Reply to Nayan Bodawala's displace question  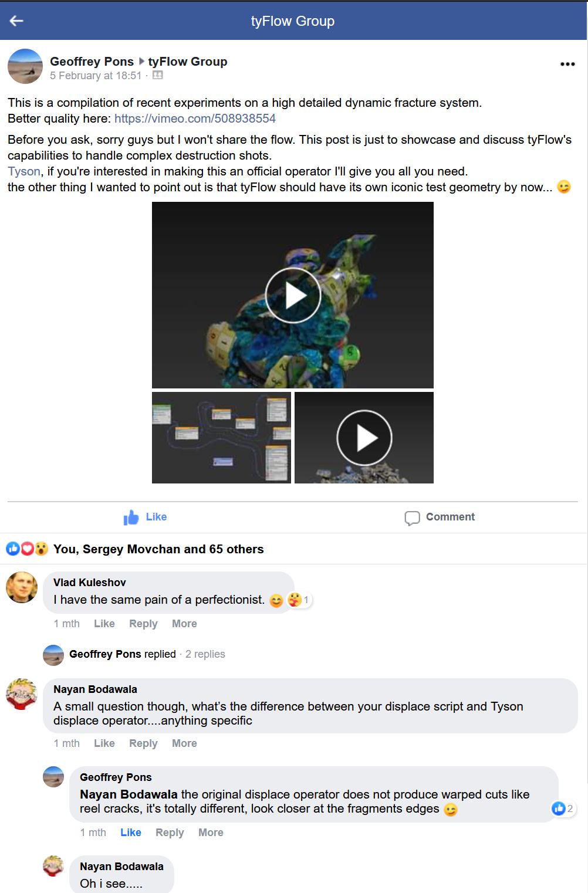click(x=143, y=743)
